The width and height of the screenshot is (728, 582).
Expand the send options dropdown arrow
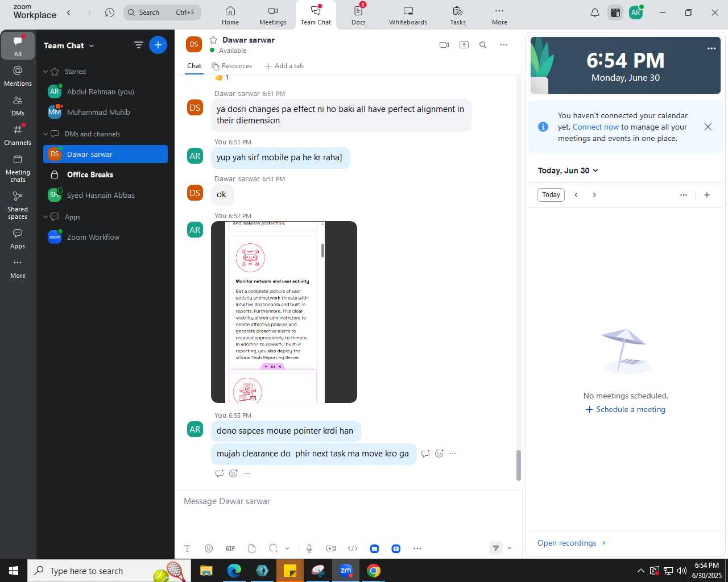(510, 548)
